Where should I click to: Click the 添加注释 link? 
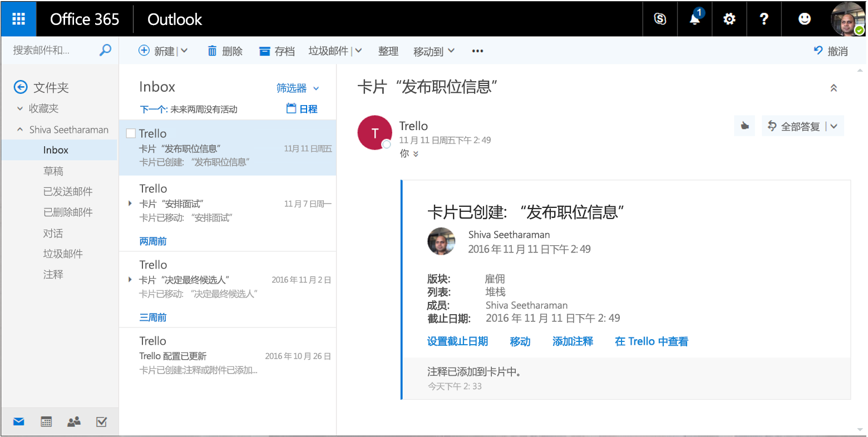point(573,341)
